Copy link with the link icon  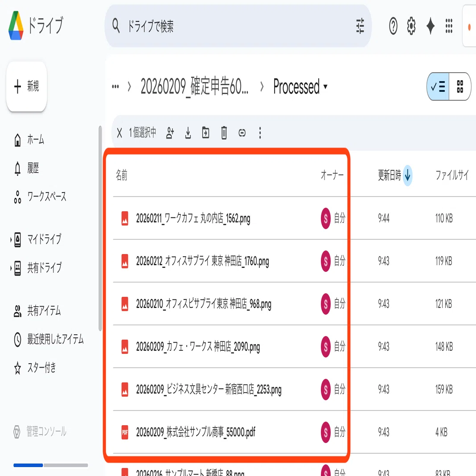[x=242, y=133]
